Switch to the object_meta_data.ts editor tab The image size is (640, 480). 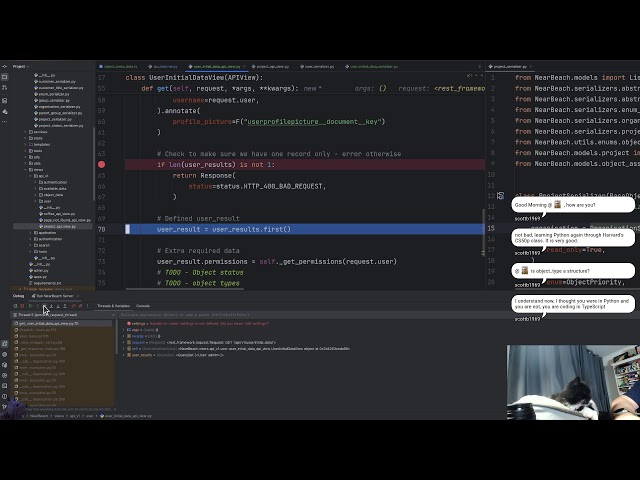point(118,66)
